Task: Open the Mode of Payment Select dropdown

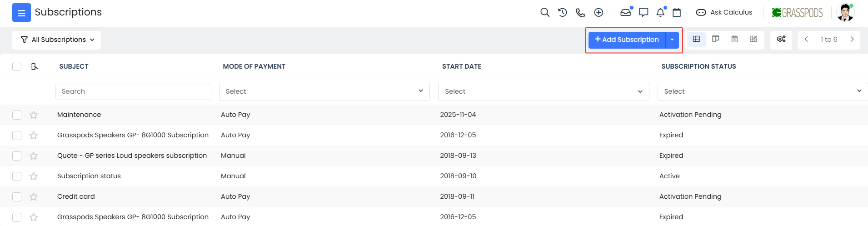Action: 324,91
